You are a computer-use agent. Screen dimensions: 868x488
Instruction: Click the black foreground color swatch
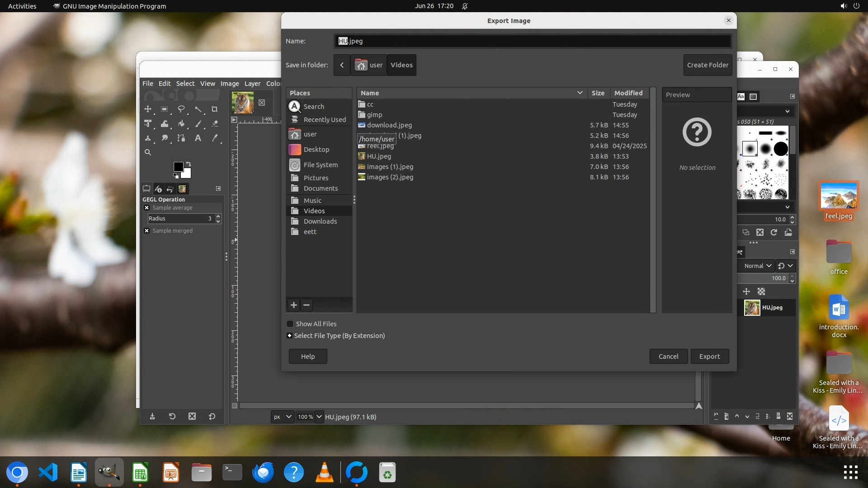point(178,167)
